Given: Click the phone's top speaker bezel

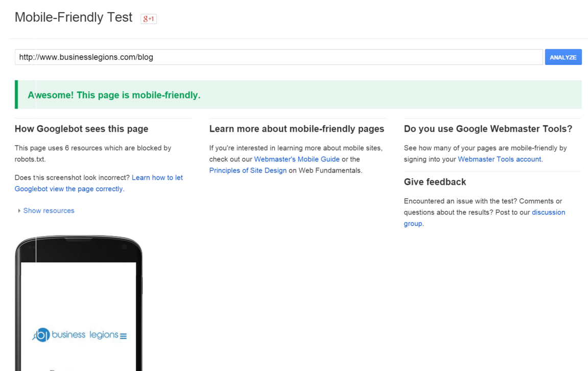Looking at the screenshot, I should 78,241.
